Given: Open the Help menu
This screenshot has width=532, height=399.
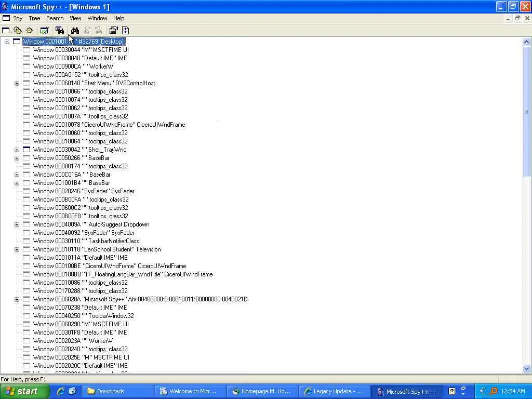Looking at the screenshot, I should coord(119,18).
